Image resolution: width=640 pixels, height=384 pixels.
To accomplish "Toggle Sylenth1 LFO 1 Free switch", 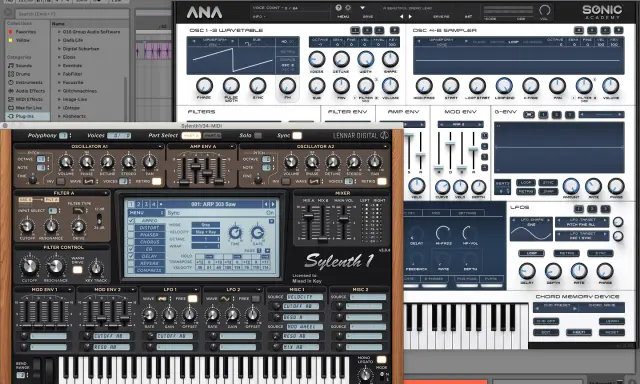I will (192, 299).
